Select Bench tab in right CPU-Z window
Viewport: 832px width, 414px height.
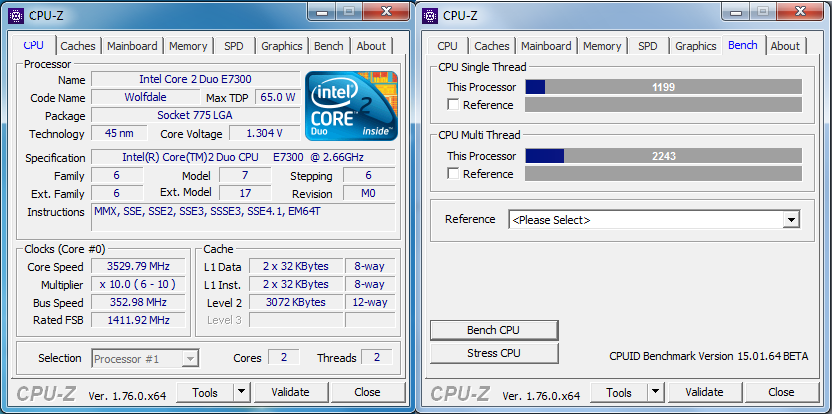pyautogui.click(x=743, y=45)
